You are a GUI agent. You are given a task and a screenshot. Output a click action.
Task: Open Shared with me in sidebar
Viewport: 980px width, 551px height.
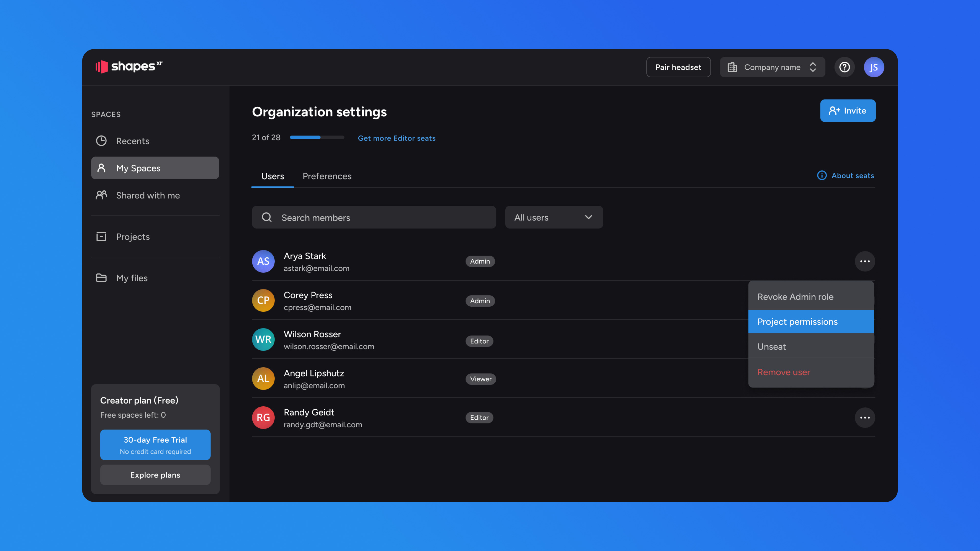click(x=155, y=195)
